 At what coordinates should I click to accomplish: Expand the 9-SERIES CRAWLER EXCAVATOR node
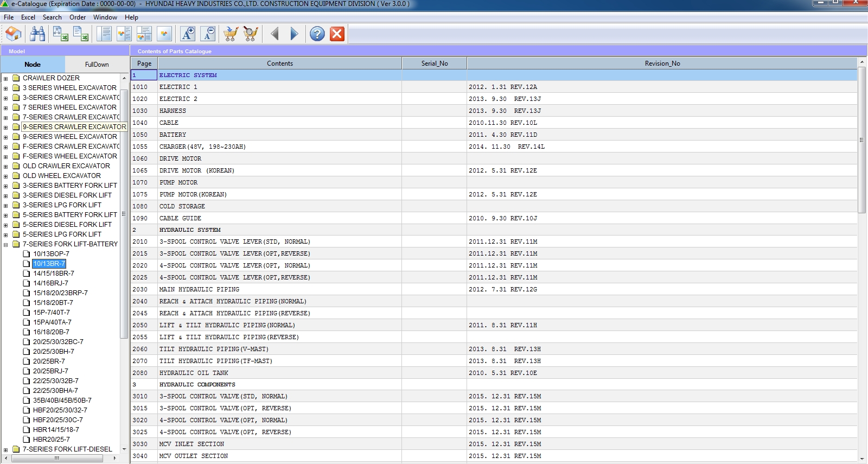[x=6, y=127]
